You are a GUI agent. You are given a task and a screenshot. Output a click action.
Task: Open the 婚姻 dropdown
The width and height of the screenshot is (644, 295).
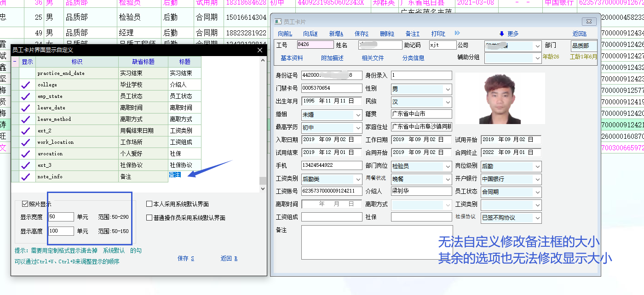(x=358, y=114)
